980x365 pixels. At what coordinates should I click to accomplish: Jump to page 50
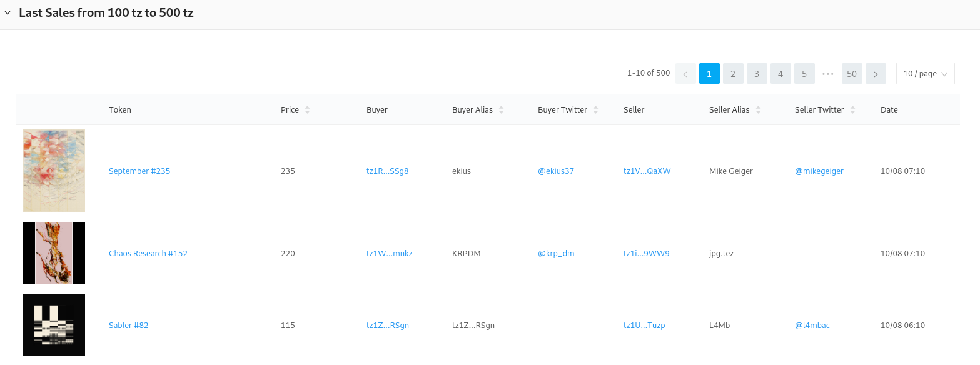click(851, 74)
